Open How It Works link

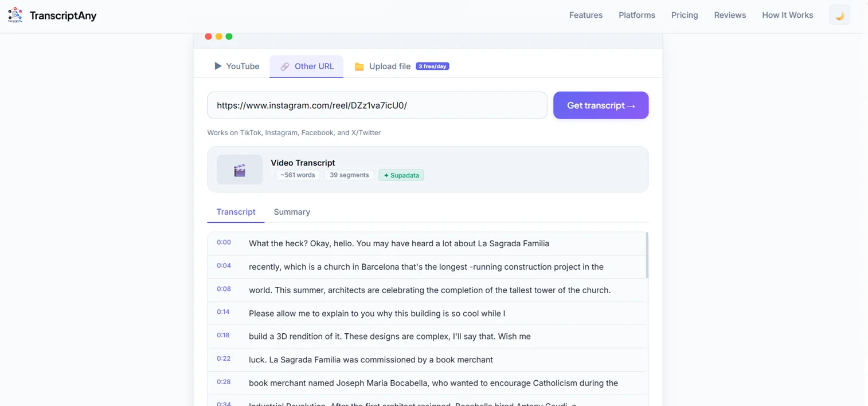[787, 15]
